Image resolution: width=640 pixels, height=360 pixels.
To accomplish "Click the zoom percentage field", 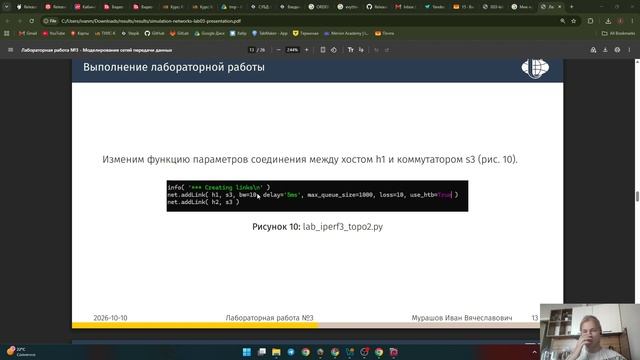I will pos(292,50).
